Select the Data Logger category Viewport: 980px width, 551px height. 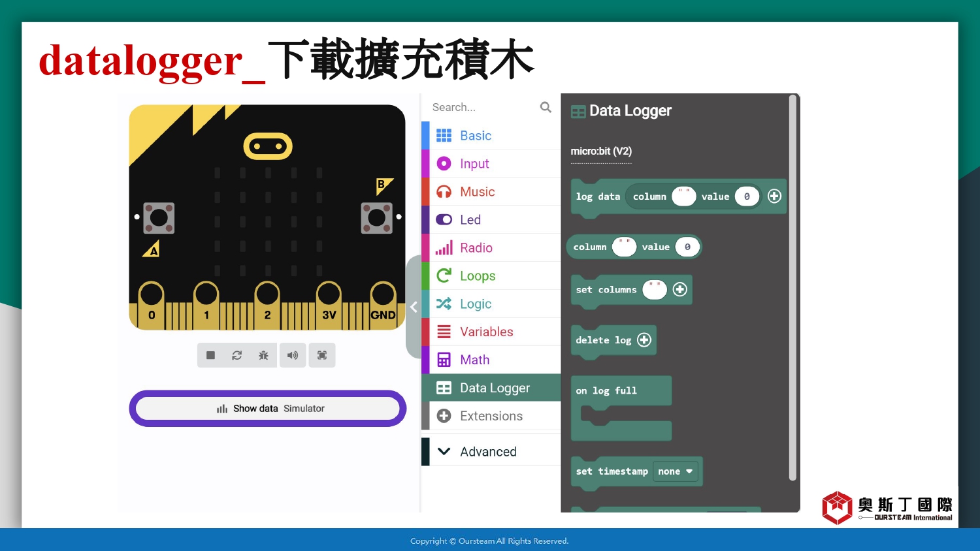click(491, 388)
